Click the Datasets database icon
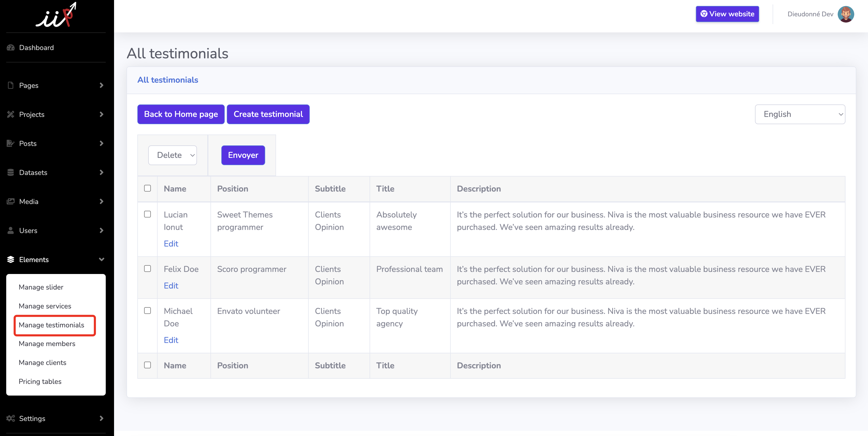 (11, 172)
